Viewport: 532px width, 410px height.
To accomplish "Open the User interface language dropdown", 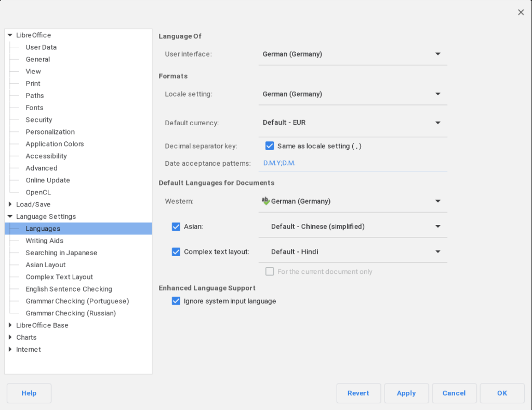I will (353, 55).
